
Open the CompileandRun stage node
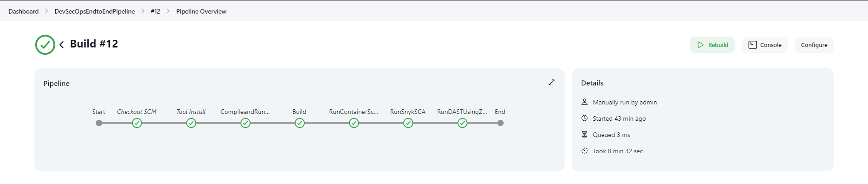point(245,123)
